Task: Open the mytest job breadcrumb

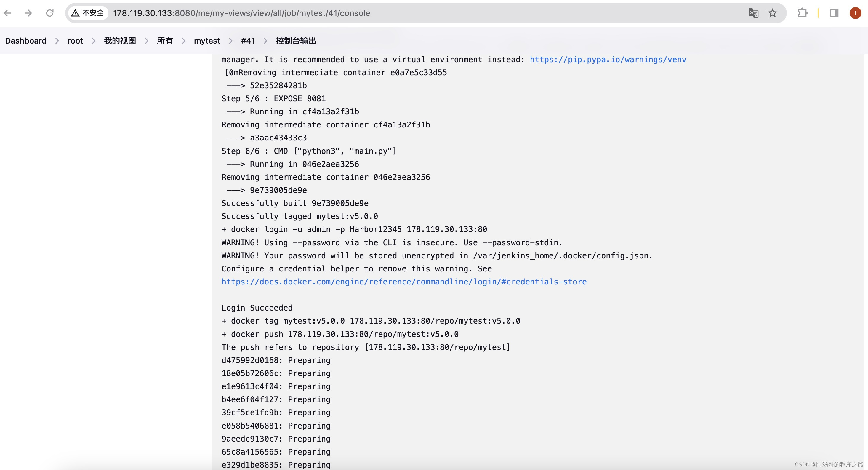Action: [x=207, y=41]
